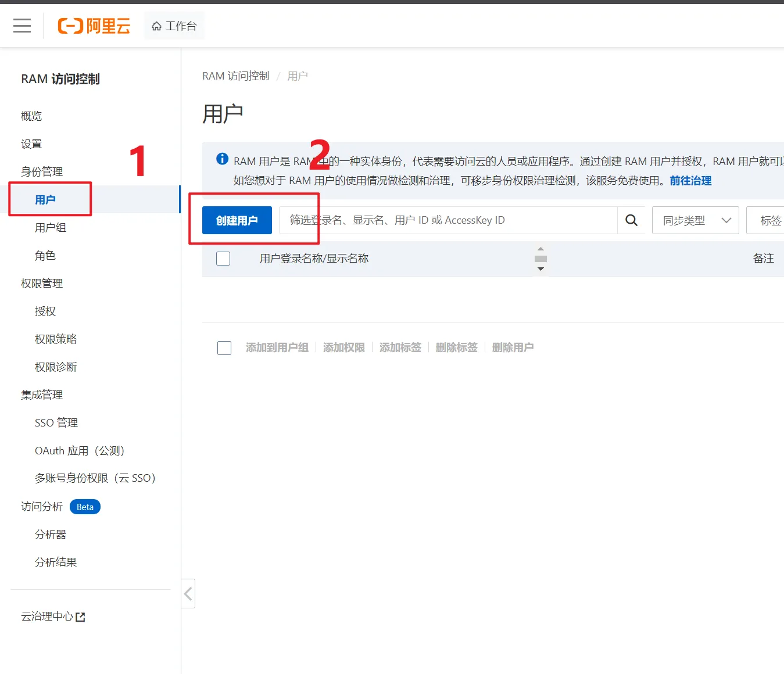Viewport: 784px width, 674px height.
Task: Click the search magnifier icon
Action: point(631,220)
